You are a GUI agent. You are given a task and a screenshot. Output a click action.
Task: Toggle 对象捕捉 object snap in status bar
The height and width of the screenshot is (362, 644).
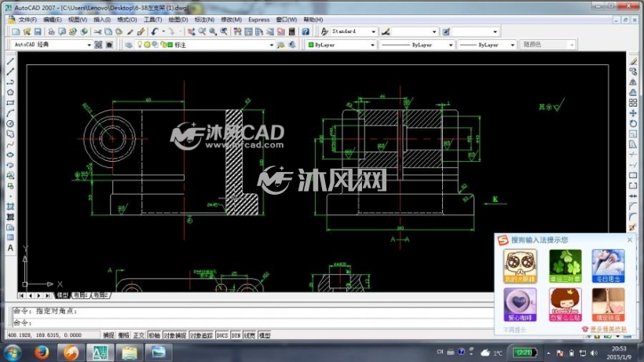click(x=175, y=335)
